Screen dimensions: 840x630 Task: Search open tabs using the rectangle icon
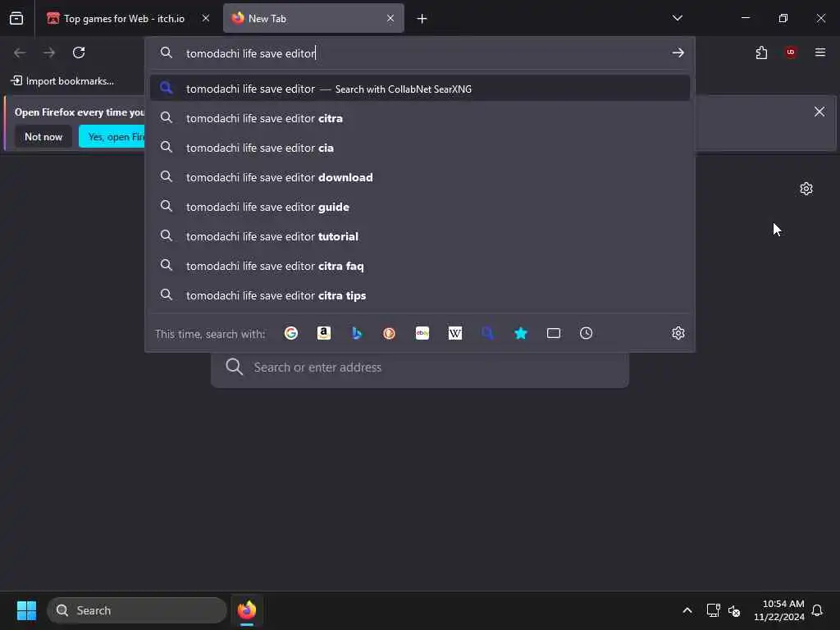click(554, 333)
